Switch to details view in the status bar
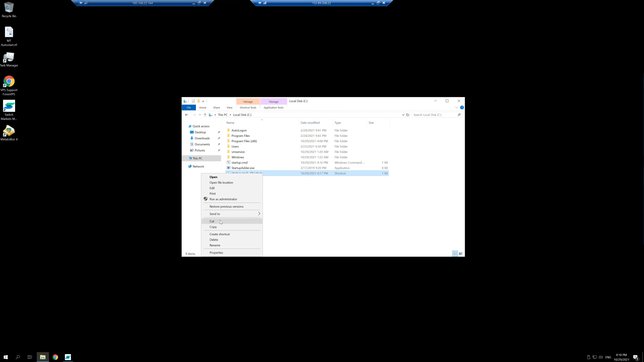Image resolution: width=644 pixels, height=362 pixels. [x=455, y=253]
